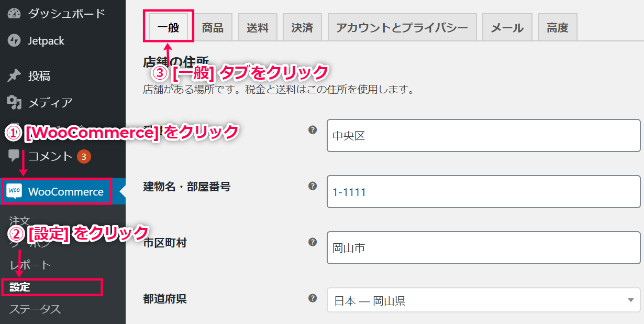Click the comment bubble icon
The height and width of the screenshot is (324, 644).
14,156
